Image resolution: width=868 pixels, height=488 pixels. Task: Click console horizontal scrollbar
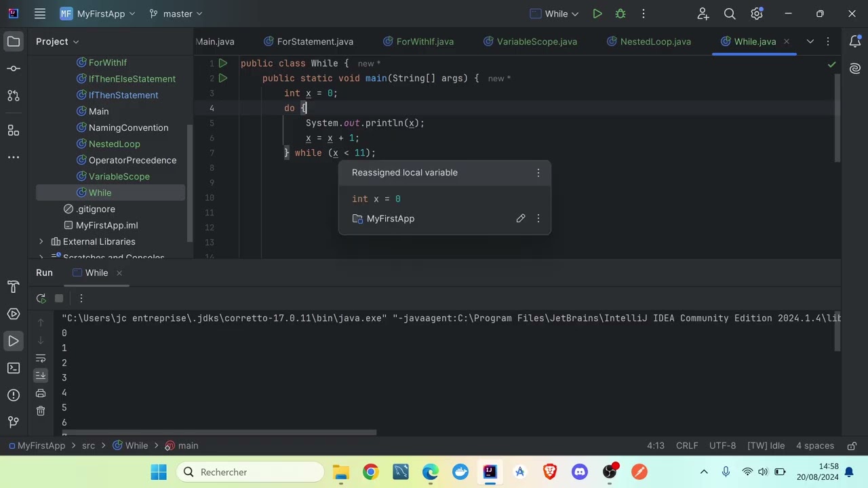[219, 432]
